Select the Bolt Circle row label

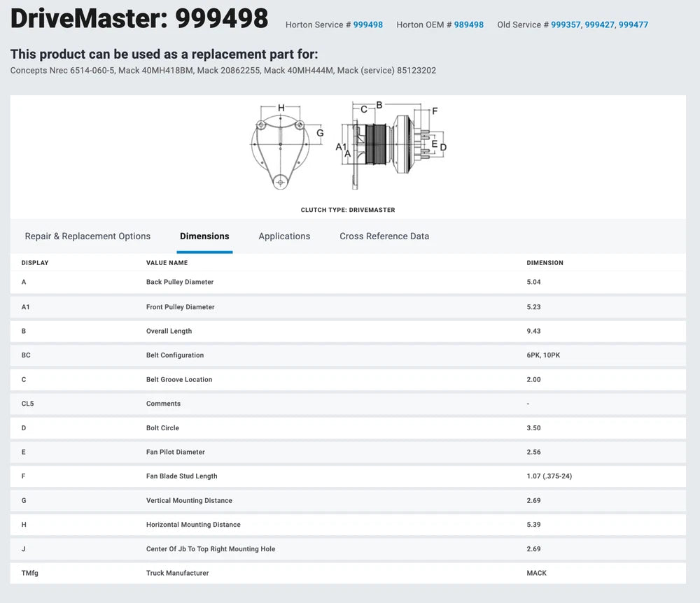162,428
